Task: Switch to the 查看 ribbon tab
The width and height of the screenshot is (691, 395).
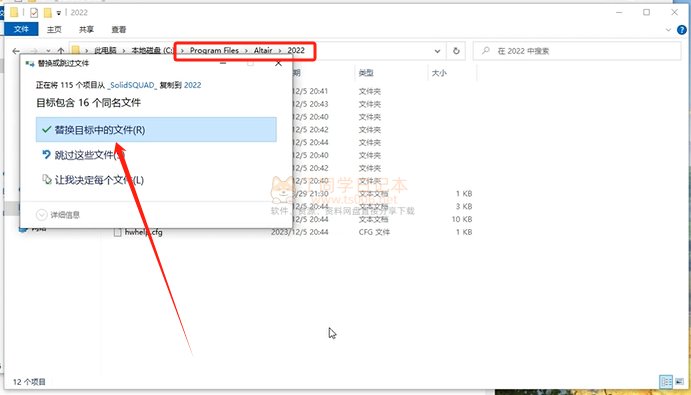Action: coord(119,30)
